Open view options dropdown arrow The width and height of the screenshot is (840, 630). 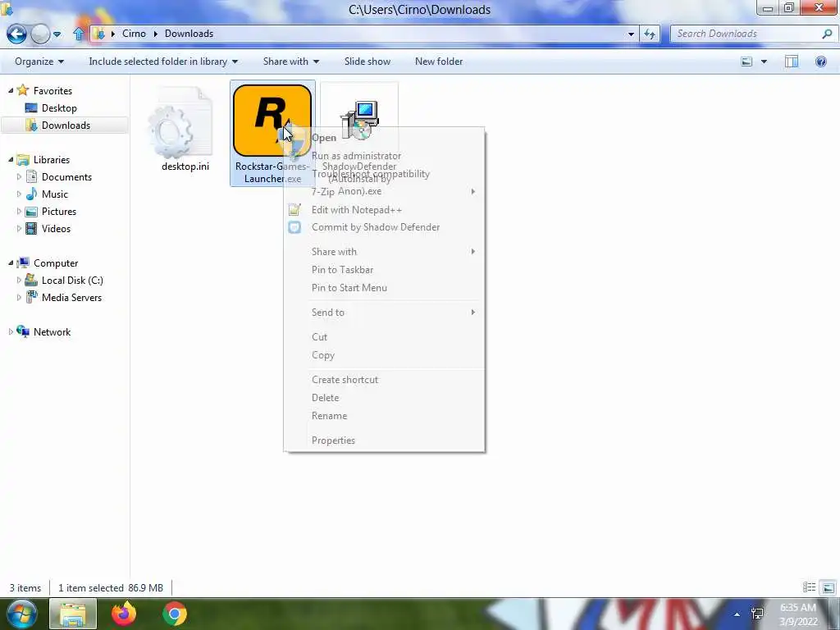764,62
